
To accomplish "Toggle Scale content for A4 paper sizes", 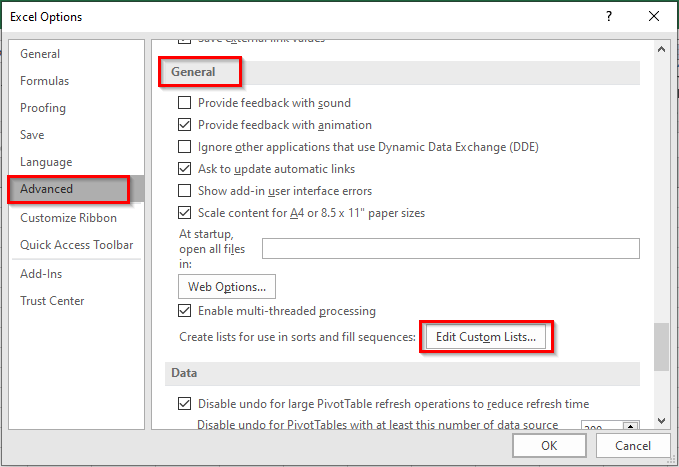I will click(x=184, y=213).
